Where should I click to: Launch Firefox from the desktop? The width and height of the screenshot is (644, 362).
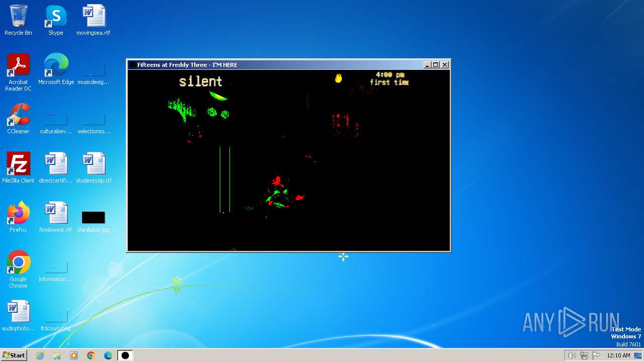(18, 217)
